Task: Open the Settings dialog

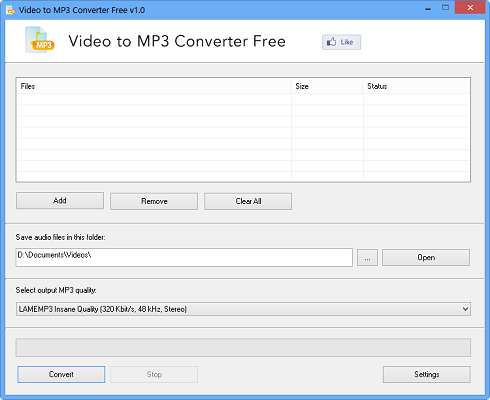Action: tap(427, 374)
